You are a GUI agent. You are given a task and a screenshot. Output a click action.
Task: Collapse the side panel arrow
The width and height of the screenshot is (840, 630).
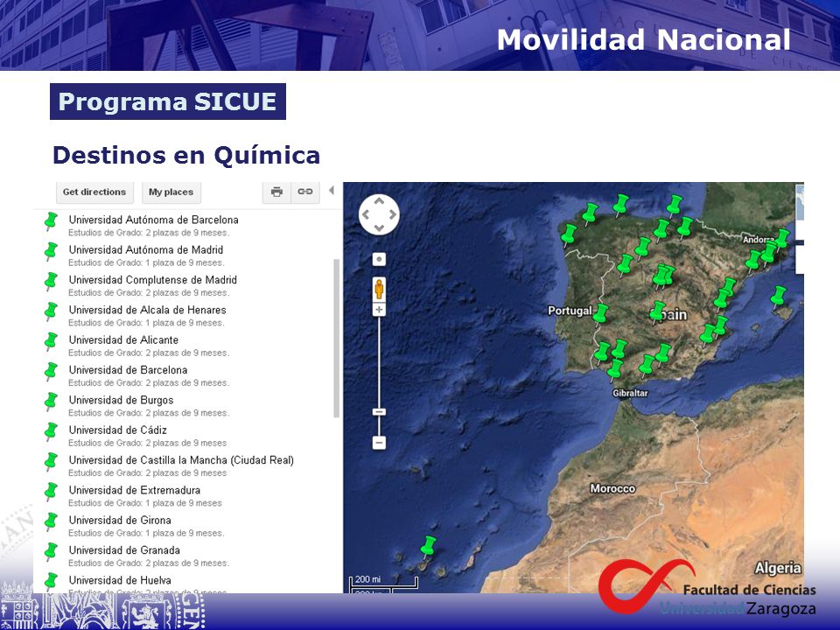(x=332, y=190)
